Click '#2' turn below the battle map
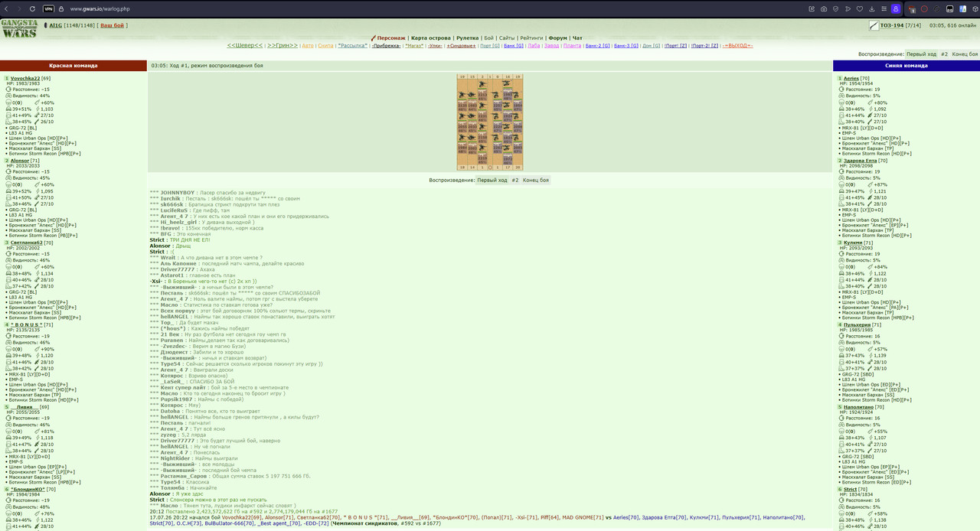This screenshot has width=980, height=531. (x=515, y=180)
